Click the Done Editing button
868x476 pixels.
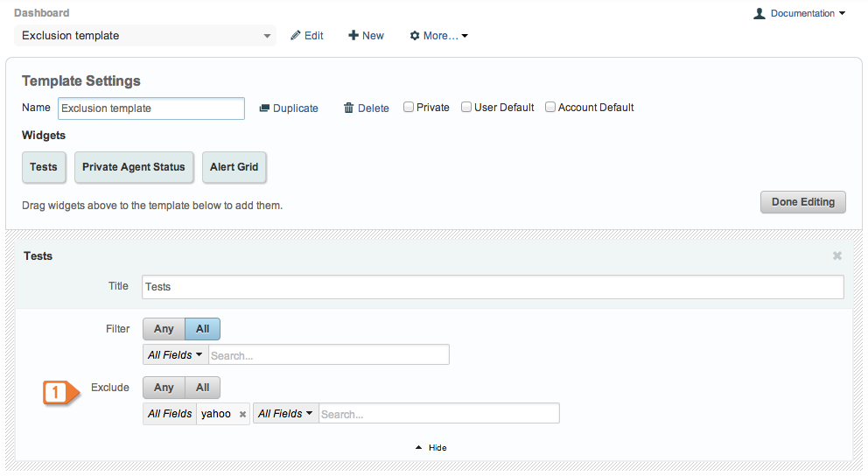(x=802, y=202)
